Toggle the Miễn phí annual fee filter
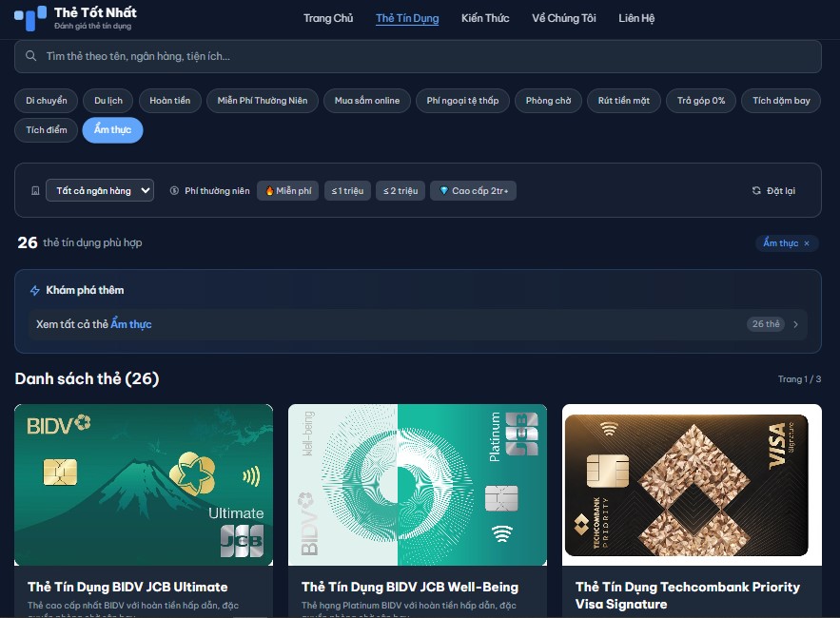 (x=287, y=191)
